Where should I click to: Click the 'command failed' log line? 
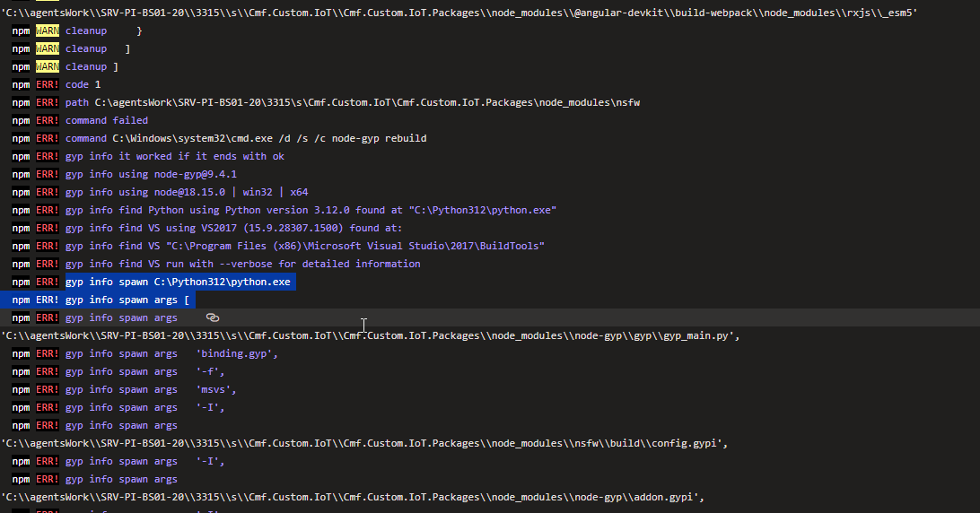click(x=80, y=120)
